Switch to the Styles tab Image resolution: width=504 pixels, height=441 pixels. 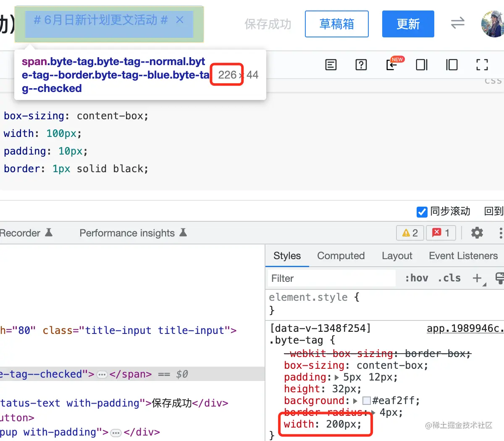tap(287, 256)
